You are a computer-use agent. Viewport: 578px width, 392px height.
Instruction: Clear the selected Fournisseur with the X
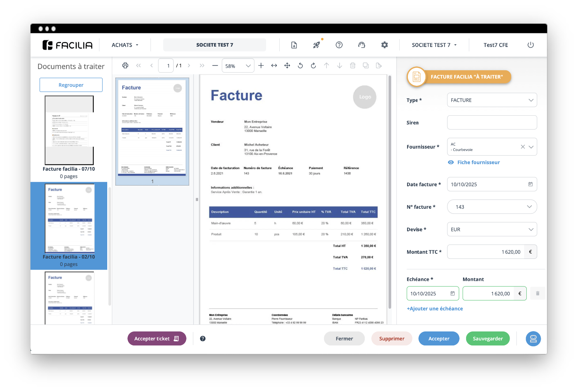523,147
